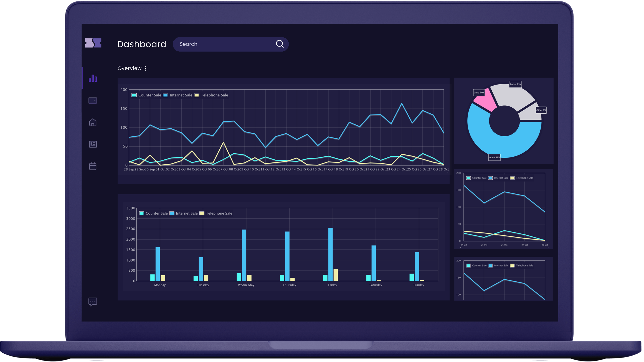Toggle Internet Sale in the bar chart legend
Image resolution: width=644 pixels, height=362 pixels.
pyautogui.click(x=184, y=213)
